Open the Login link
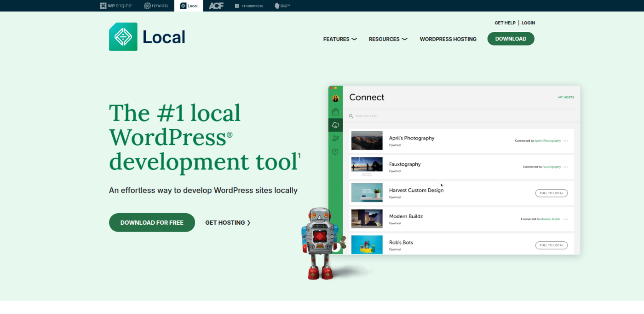The image size is (644, 314). coord(528,23)
